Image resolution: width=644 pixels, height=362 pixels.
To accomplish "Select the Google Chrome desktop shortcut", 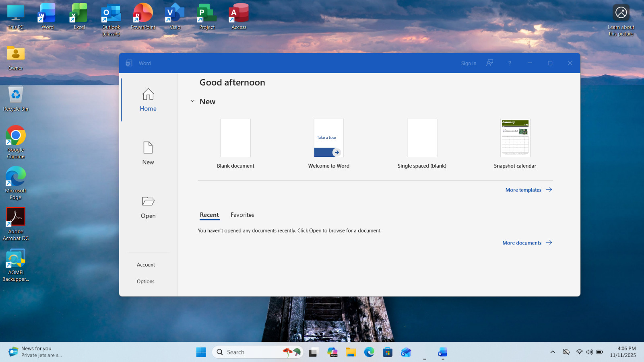I will [x=16, y=142].
